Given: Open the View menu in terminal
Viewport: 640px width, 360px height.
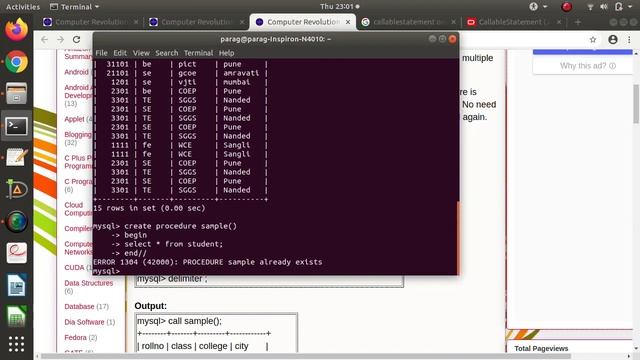Looking at the screenshot, I should 141,53.
